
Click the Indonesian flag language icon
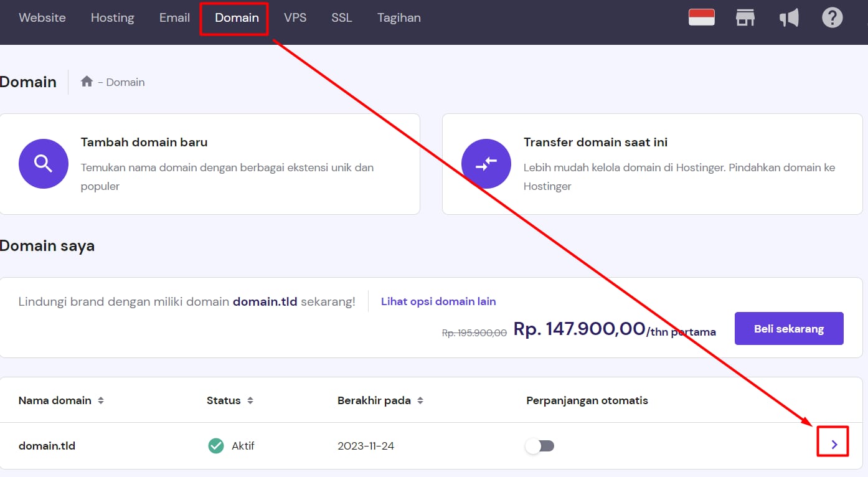click(x=701, y=17)
